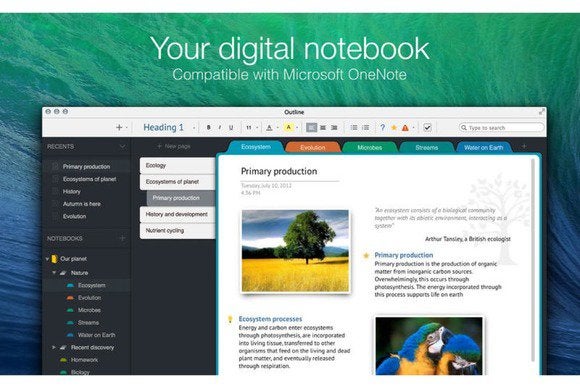Open the highlight color dropdown arrow
580x388 pixels.
tap(297, 128)
